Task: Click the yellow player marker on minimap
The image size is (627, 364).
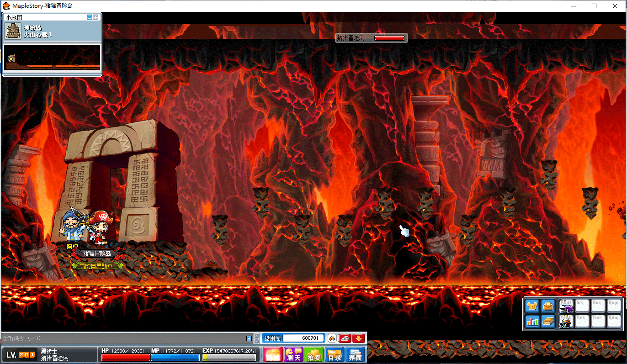Action: coord(10,59)
